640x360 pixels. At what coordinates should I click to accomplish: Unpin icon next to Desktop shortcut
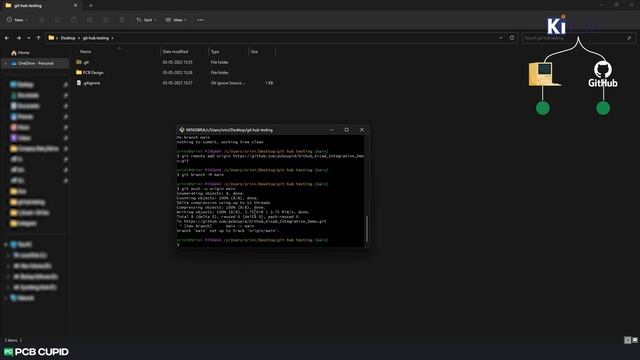[66, 84]
